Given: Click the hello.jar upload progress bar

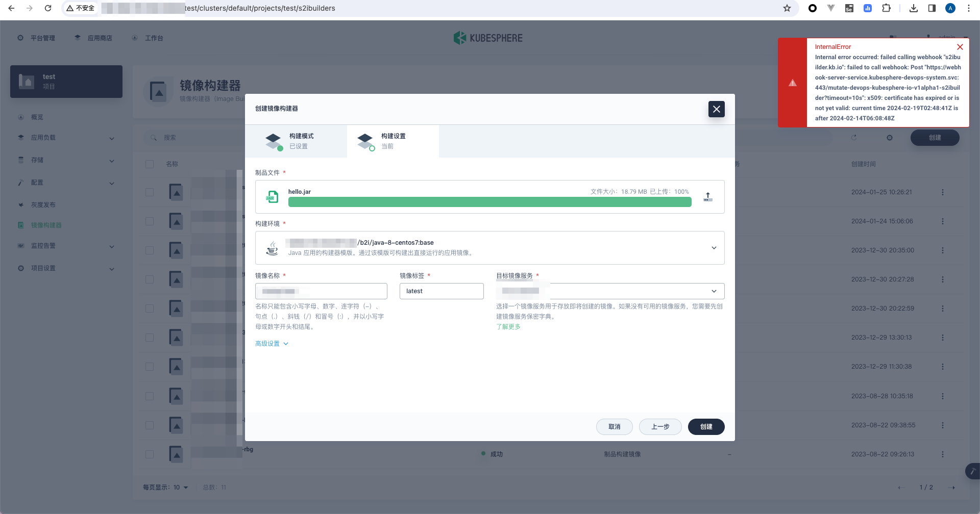Looking at the screenshot, I should [489, 202].
